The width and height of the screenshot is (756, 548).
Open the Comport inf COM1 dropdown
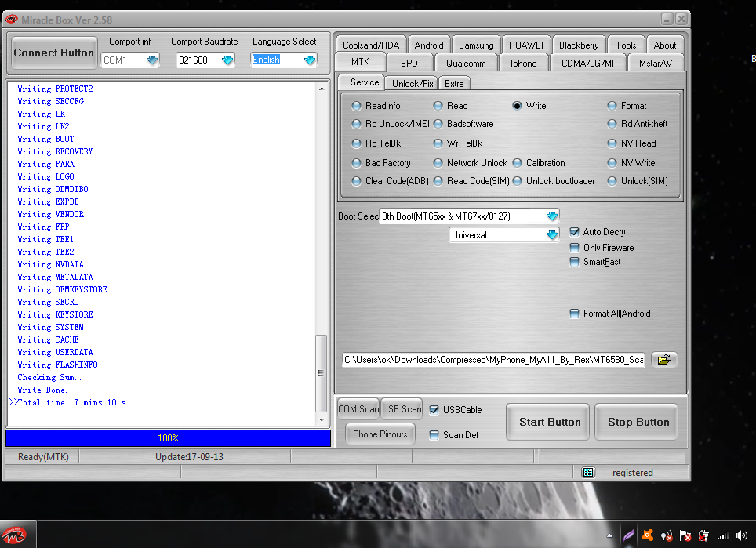pos(152,60)
